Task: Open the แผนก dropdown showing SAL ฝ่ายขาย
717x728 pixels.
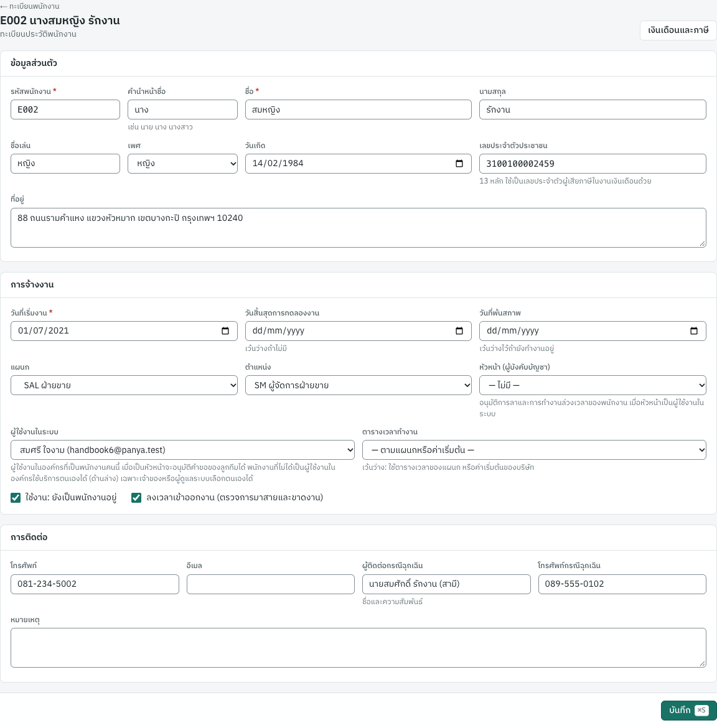Action: [124, 385]
